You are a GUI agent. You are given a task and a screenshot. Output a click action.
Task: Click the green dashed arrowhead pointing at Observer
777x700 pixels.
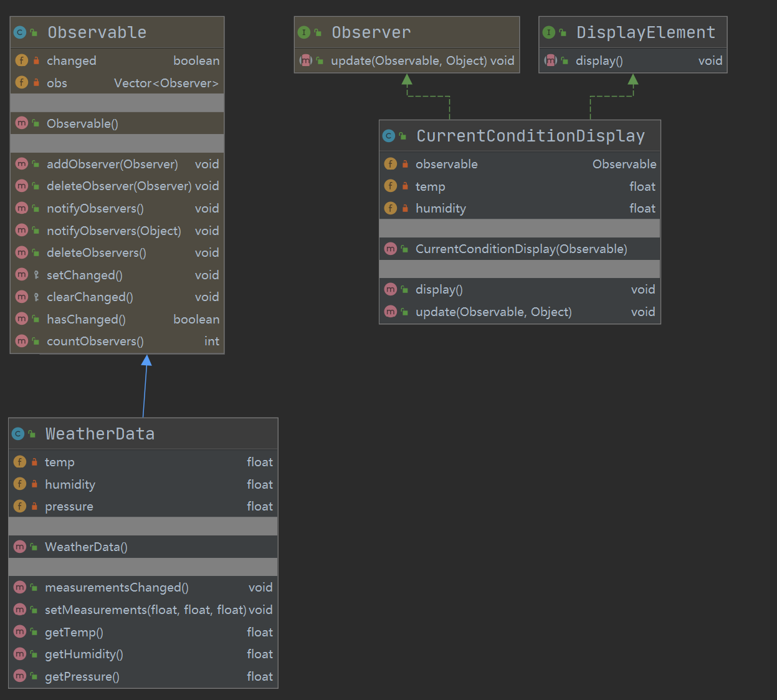407,79
